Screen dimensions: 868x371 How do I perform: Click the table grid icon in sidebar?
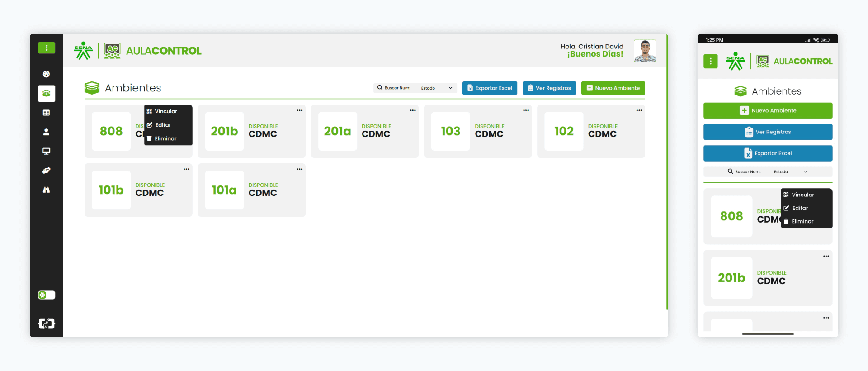[46, 113]
